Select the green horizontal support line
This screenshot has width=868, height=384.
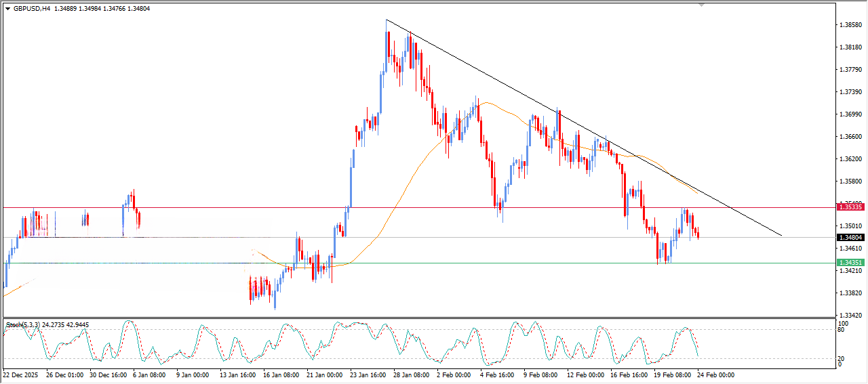coord(475,263)
